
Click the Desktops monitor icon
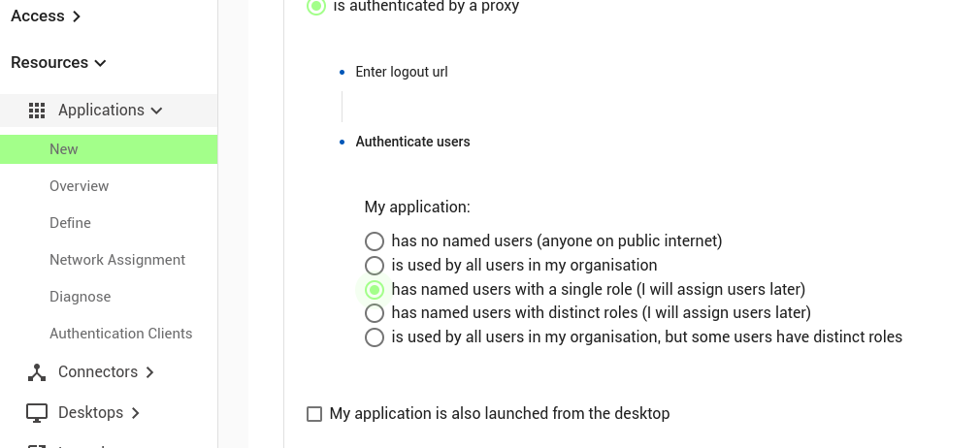[x=37, y=413]
